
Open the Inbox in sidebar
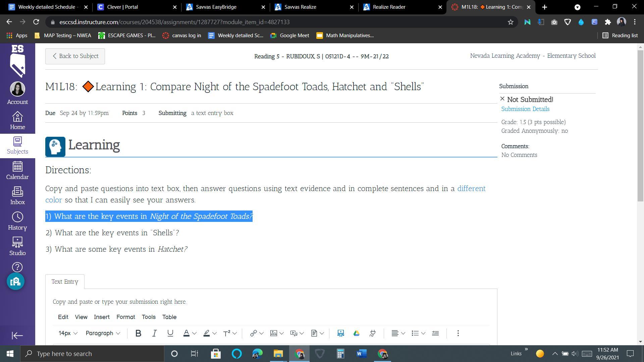17,196
